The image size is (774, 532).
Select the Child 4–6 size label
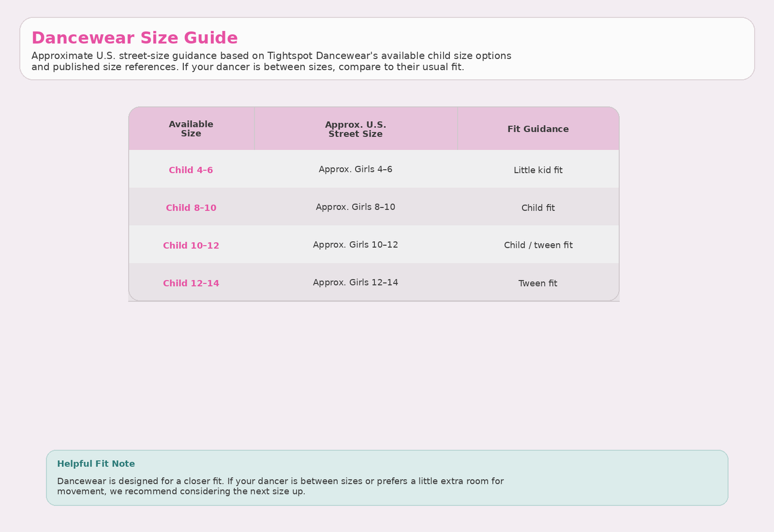pos(191,170)
